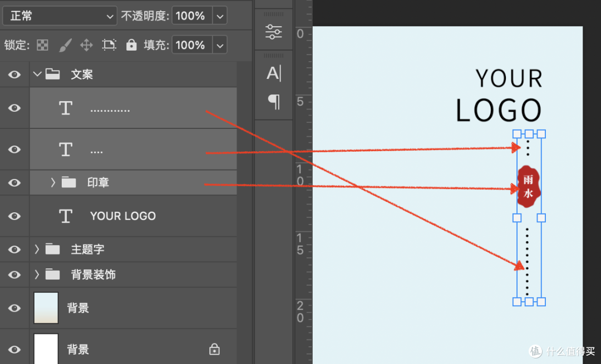601x364 pixels.
Task: Collapse the 文案 group
Action: point(37,74)
